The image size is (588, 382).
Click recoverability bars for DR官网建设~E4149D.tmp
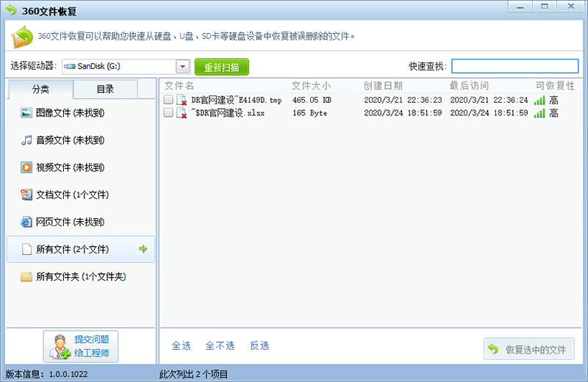click(x=539, y=100)
